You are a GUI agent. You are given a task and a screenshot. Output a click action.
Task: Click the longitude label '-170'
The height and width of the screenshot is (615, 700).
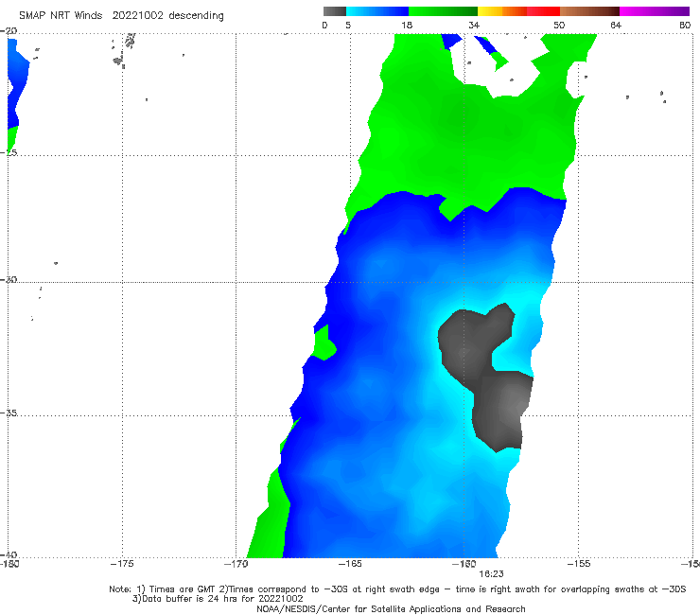pyautogui.click(x=236, y=564)
